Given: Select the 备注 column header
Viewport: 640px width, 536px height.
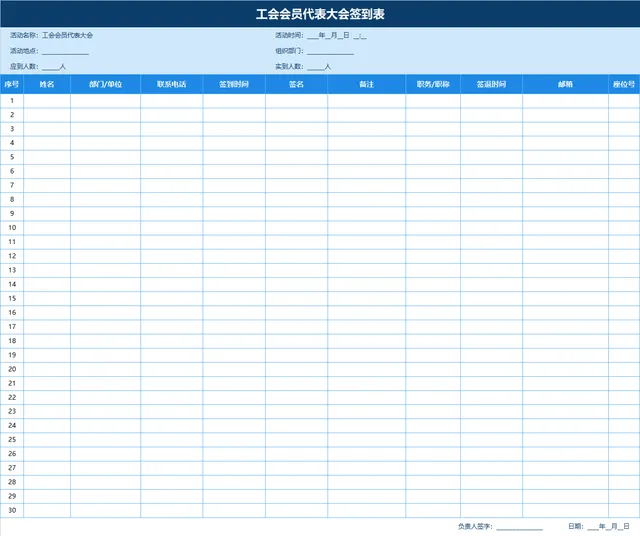Looking at the screenshot, I should (x=367, y=85).
